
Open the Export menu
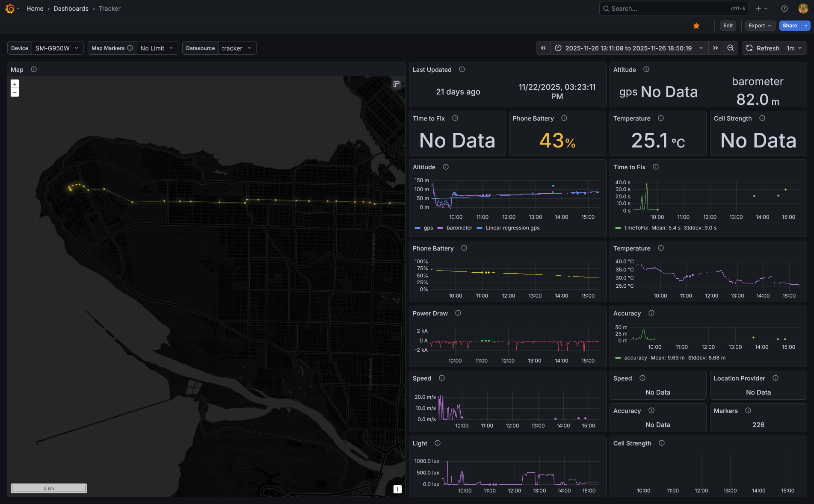point(760,25)
